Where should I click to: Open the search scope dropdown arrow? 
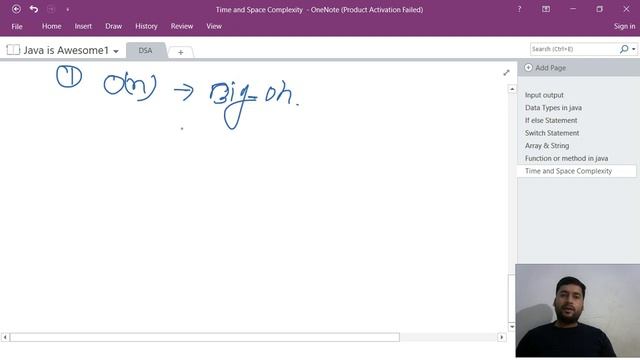click(633, 49)
